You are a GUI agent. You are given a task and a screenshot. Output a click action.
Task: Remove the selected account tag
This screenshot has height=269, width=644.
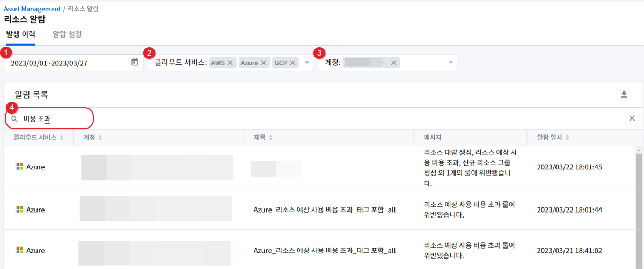393,63
